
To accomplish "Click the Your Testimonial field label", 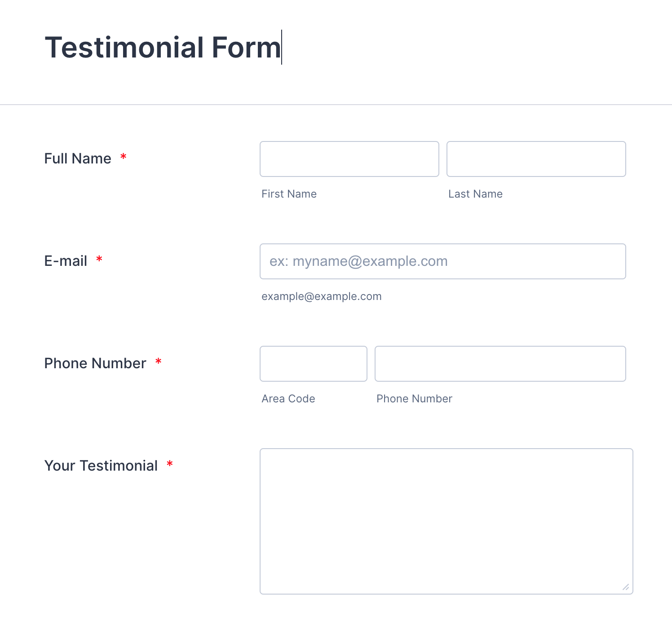I will click(x=101, y=466).
